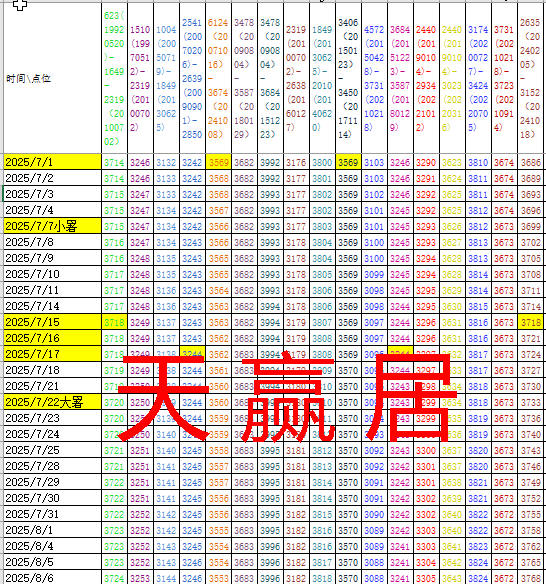Click the header cell starting with 2635
Screen dimensions: 546x584
coord(530,78)
